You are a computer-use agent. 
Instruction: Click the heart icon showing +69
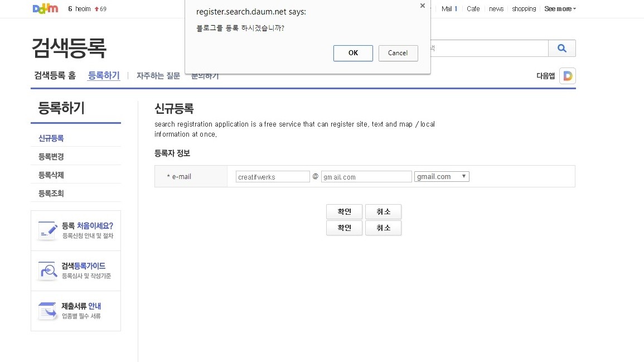97,9
